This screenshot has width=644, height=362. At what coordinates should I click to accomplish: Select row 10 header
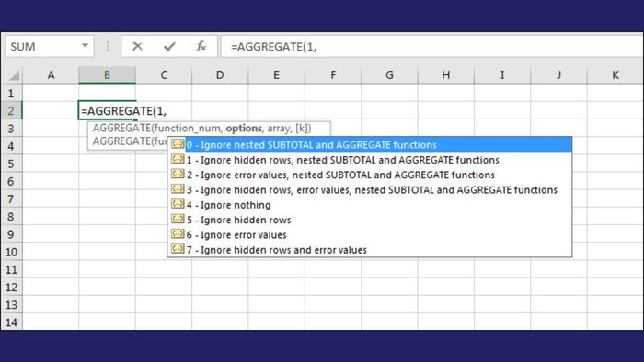(x=11, y=252)
